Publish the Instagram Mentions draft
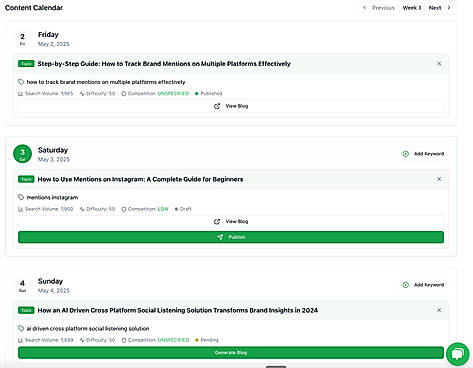473x368 pixels. (x=231, y=237)
